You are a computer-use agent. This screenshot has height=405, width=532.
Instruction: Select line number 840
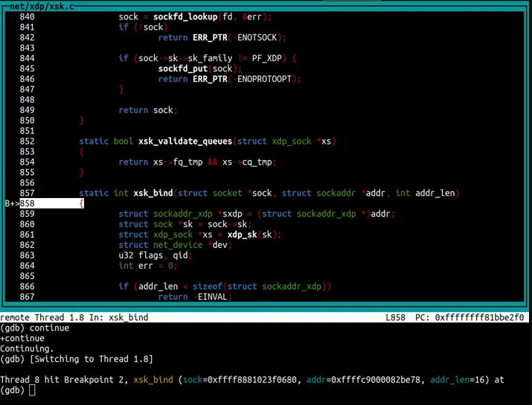[27, 17]
